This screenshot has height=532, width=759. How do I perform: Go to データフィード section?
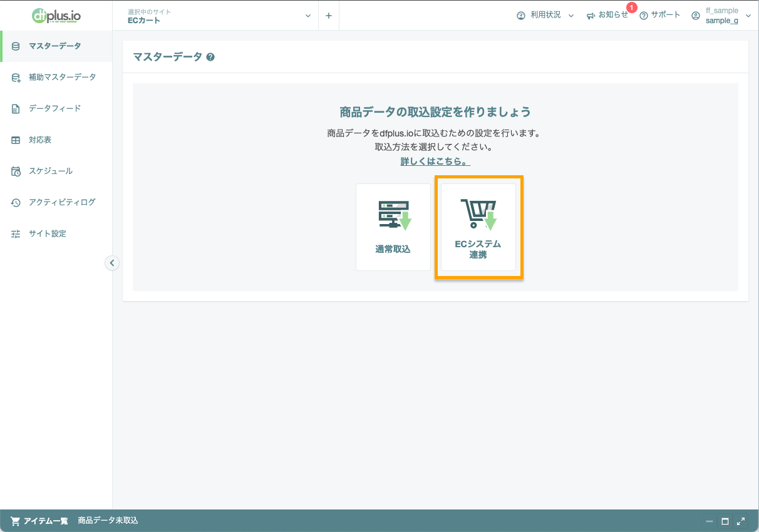click(56, 108)
